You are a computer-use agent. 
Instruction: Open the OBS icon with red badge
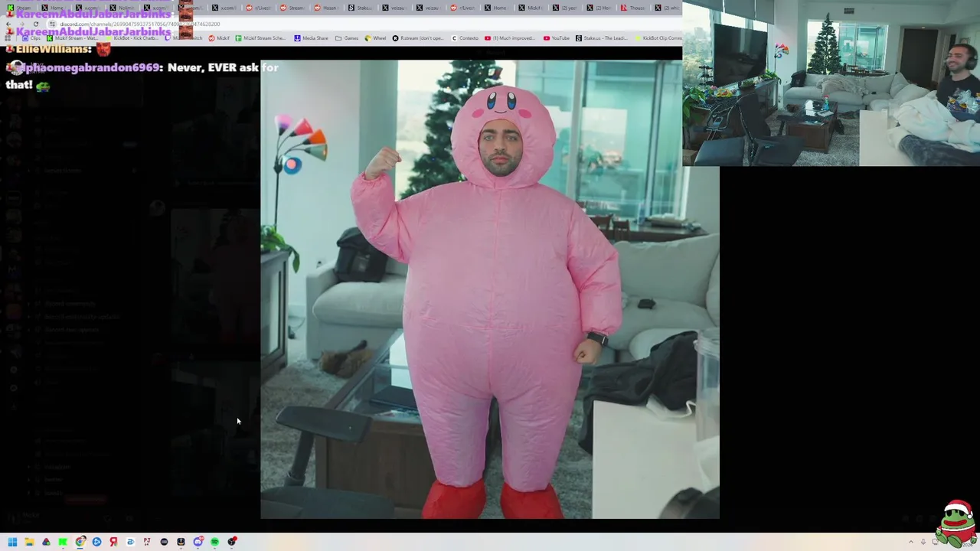(232, 542)
